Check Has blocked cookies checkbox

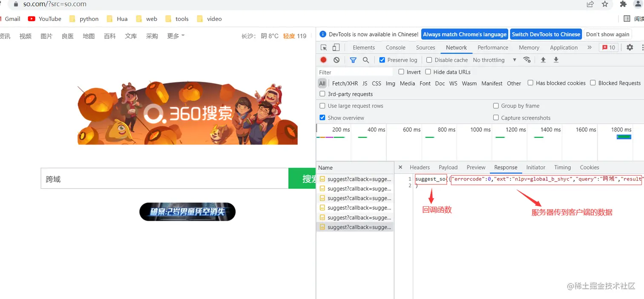click(530, 83)
